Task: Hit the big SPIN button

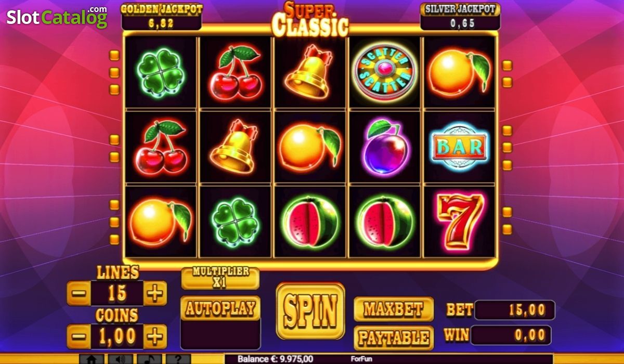Action: point(310,310)
